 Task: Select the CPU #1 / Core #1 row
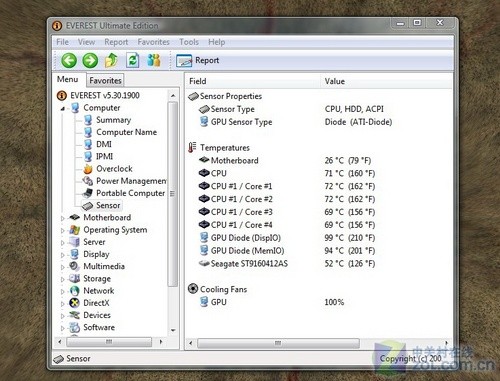tap(287, 186)
